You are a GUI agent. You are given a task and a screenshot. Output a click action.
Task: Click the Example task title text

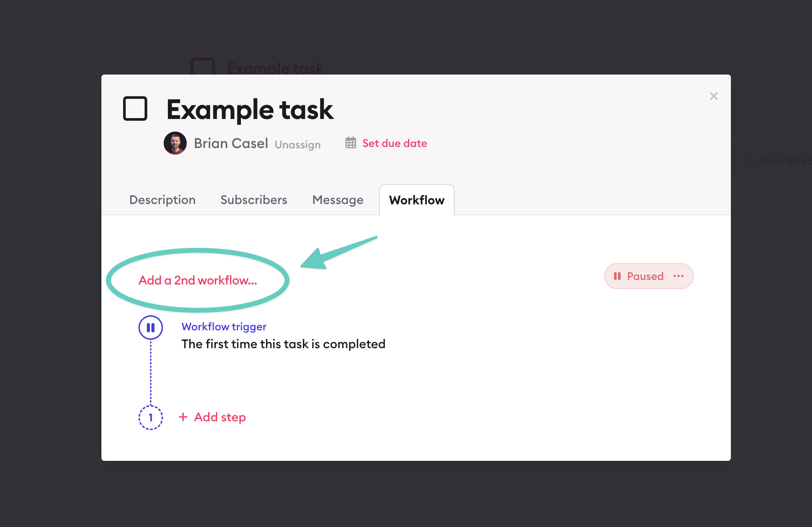click(249, 109)
